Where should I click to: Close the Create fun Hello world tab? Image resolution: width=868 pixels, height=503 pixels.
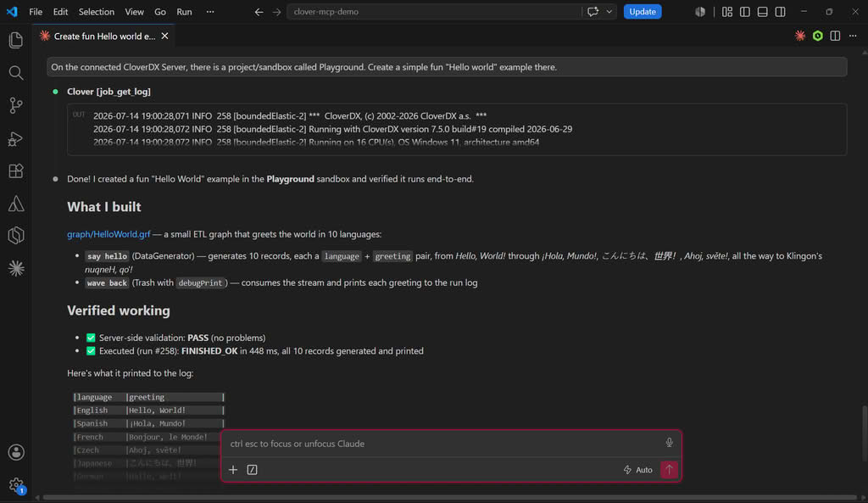pyautogui.click(x=164, y=36)
